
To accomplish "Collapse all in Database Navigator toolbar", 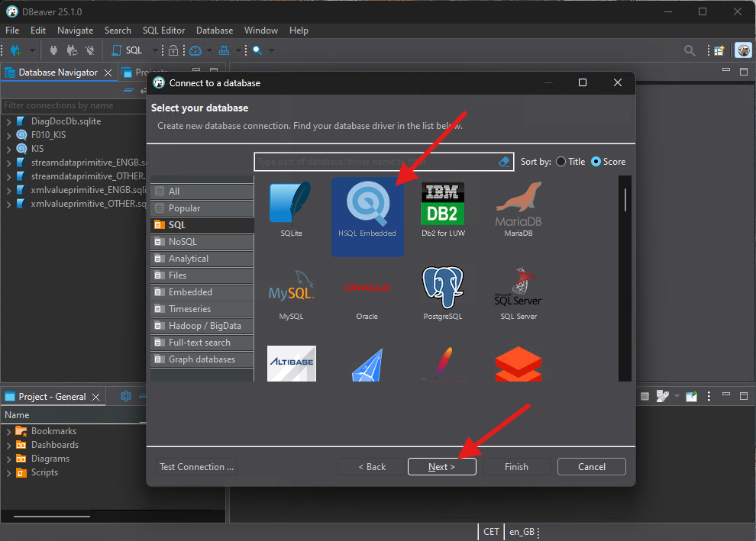I will coord(128,90).
